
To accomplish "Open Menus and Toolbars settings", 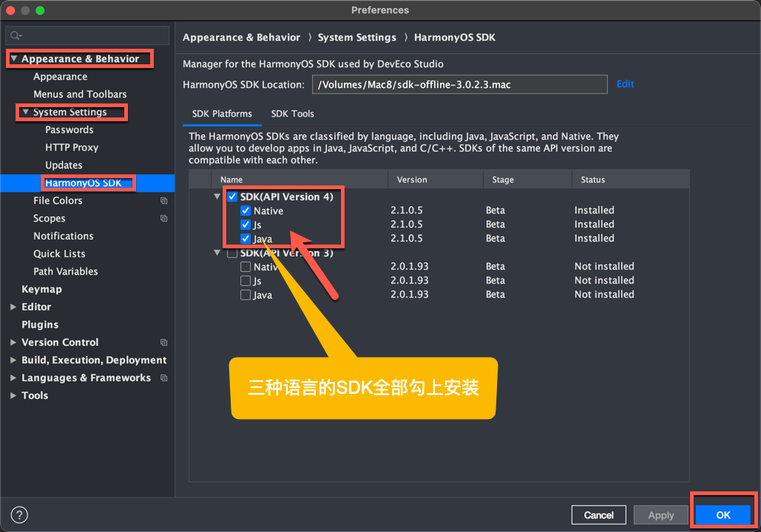I will (80, 94).
